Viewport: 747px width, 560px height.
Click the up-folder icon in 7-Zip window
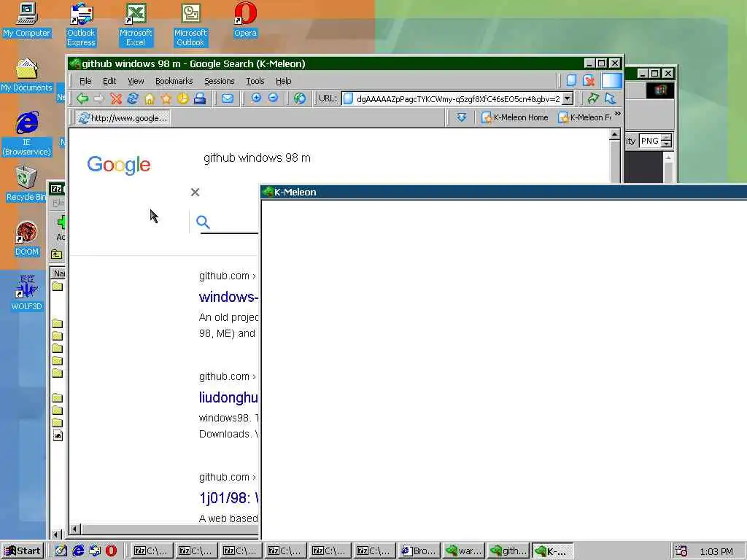click(57, 254)
